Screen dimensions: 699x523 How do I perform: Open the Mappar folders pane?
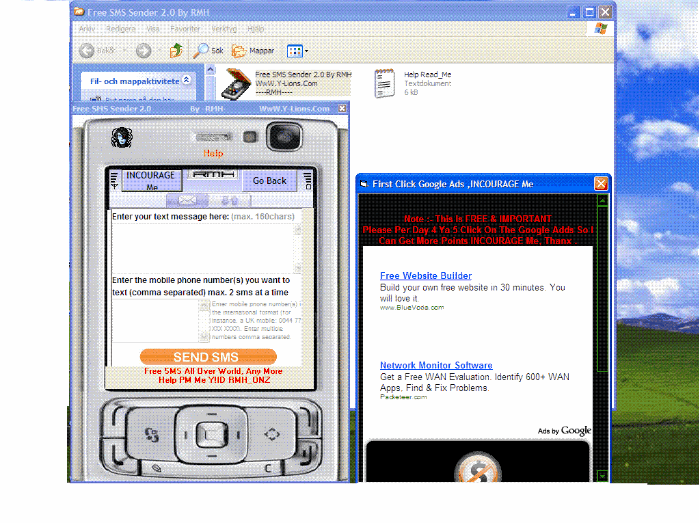click(253, 51)
